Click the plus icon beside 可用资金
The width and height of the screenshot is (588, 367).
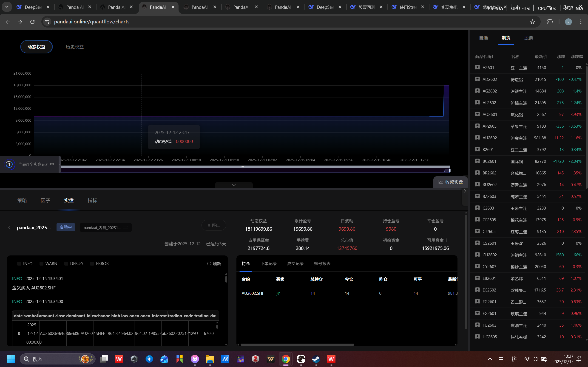pos(447,240)
